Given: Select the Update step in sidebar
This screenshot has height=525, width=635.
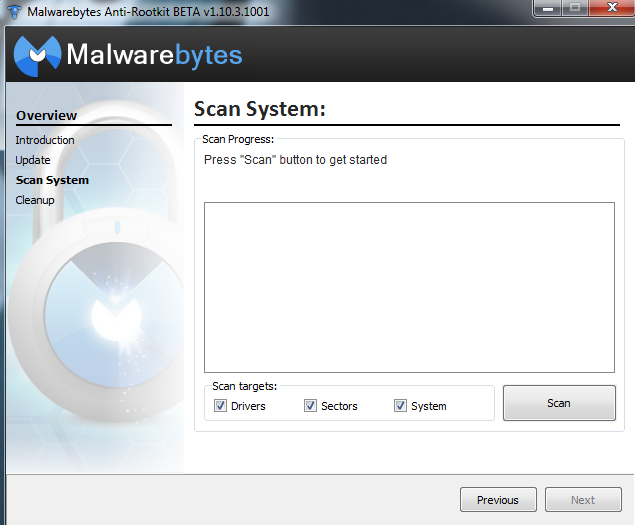Looking at the screenshot, I should [x=33, y=160].
